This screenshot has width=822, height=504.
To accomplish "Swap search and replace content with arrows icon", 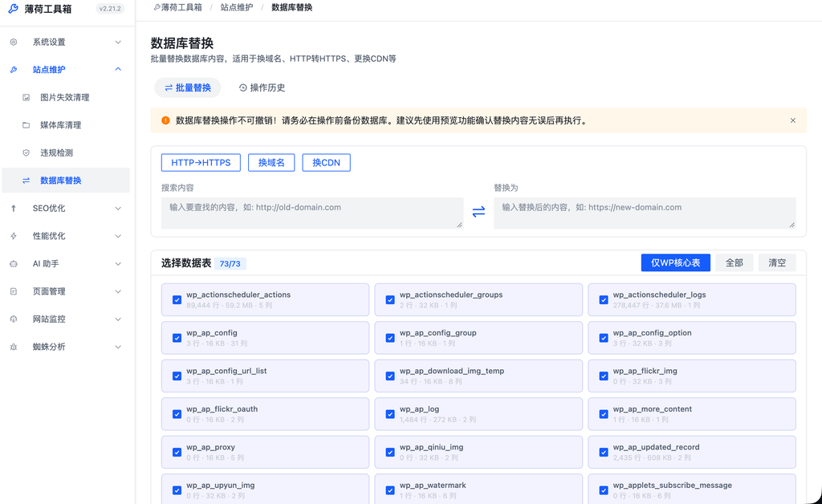I will (478, 212).
